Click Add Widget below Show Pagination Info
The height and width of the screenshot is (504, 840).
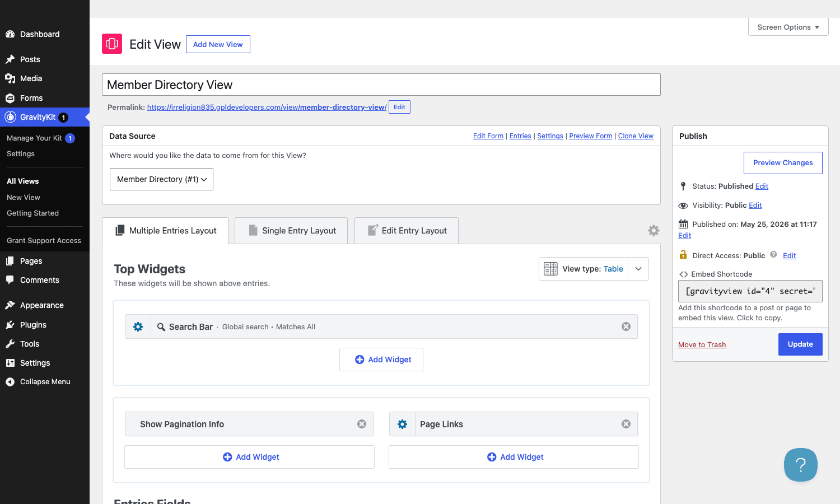[x=249, y=457]
